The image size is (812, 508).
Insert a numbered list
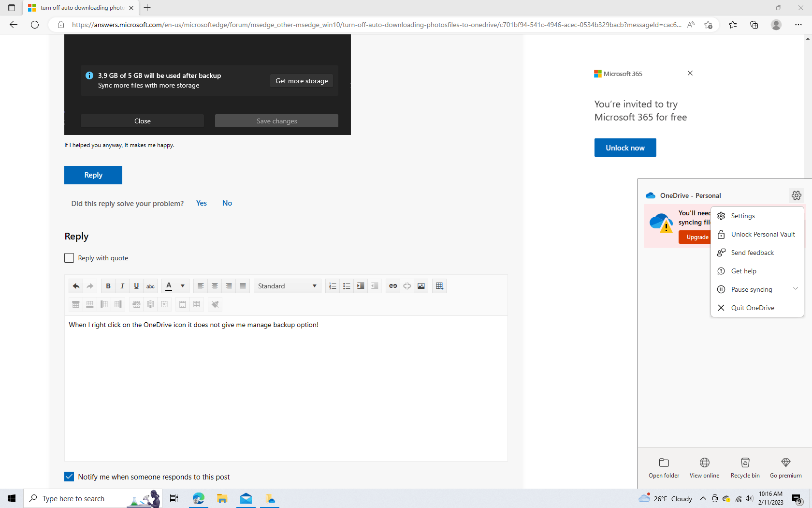(x=333, y=286)
